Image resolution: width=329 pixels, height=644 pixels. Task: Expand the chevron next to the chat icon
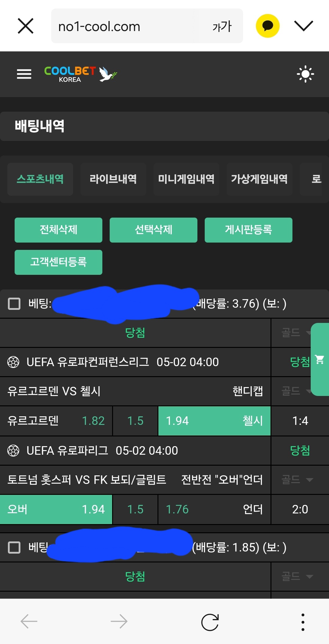[x=303, y=26]
